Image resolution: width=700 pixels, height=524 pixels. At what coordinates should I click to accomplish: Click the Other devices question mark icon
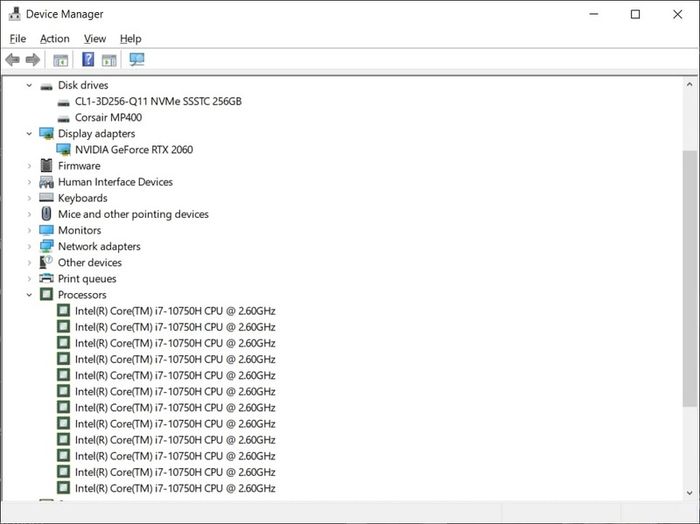(x=46, y=262)
